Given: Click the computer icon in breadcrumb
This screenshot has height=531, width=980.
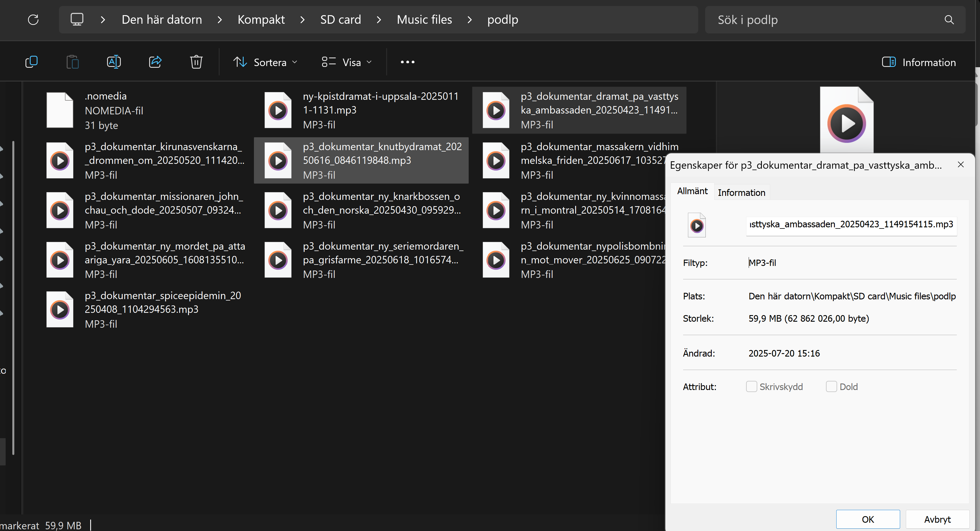Looking at the screenshot, I should point(77,20).
